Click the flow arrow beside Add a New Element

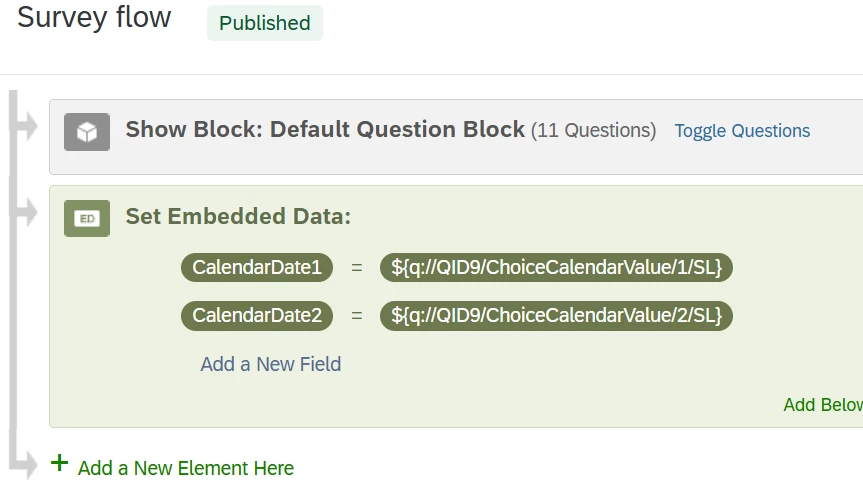coord(25,464)
